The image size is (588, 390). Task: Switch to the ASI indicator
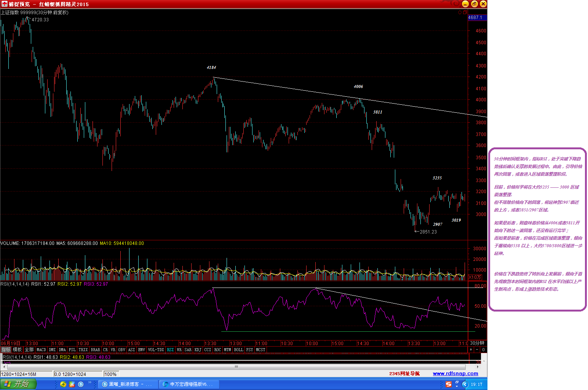click(x=132, y=350)
